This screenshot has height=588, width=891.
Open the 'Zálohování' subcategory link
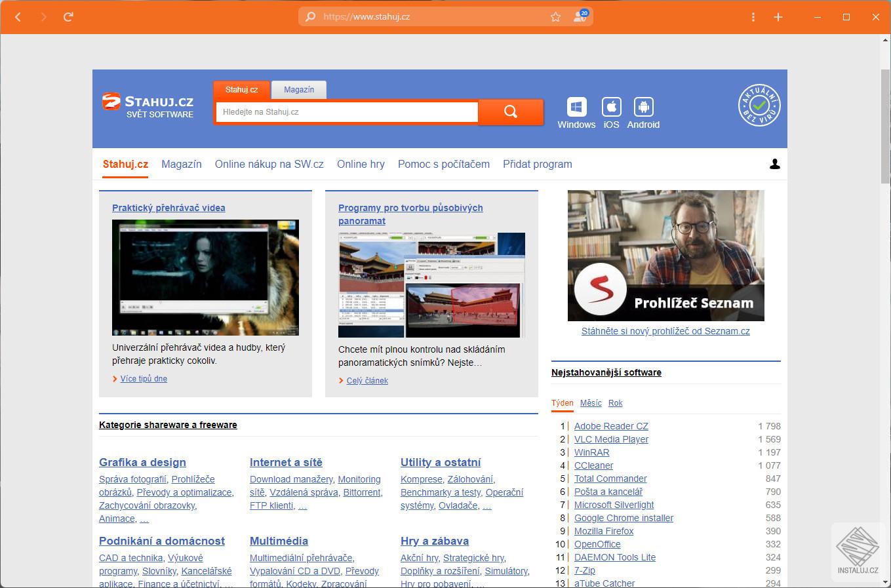469,479
